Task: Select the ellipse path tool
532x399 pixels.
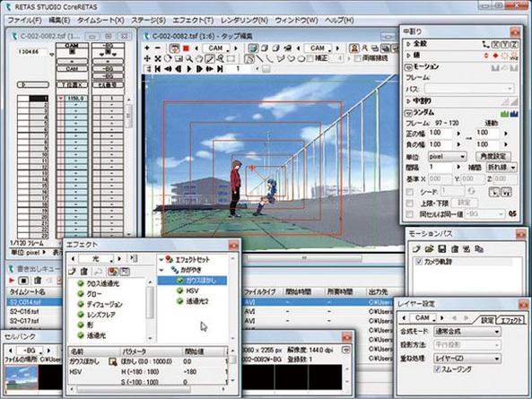Action: pos(301,58)
